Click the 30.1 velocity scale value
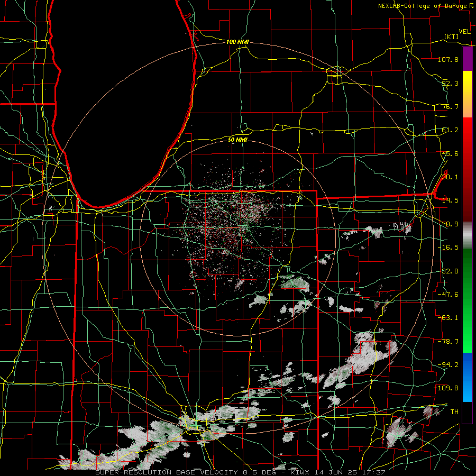476x476 pixels. click(450, 177)
